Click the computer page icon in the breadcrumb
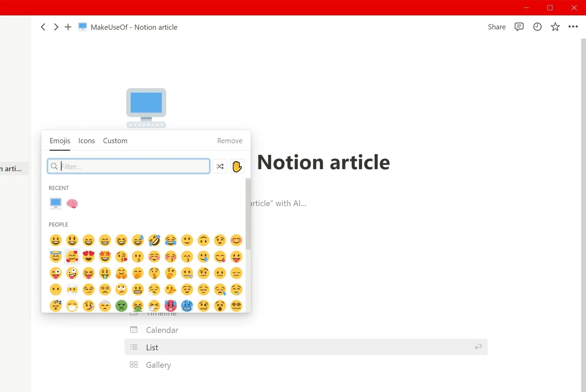 coord(82,27)
